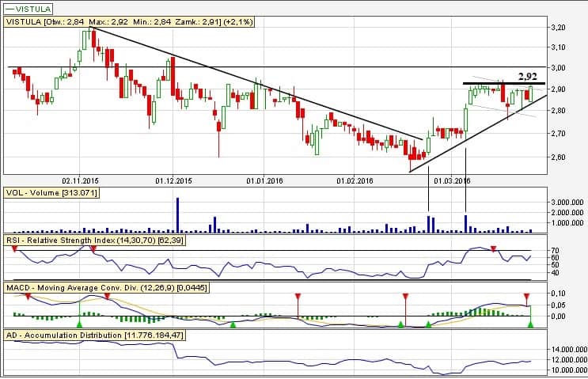Click the 01.03.2016 date label on time axis

pos(452,180)
